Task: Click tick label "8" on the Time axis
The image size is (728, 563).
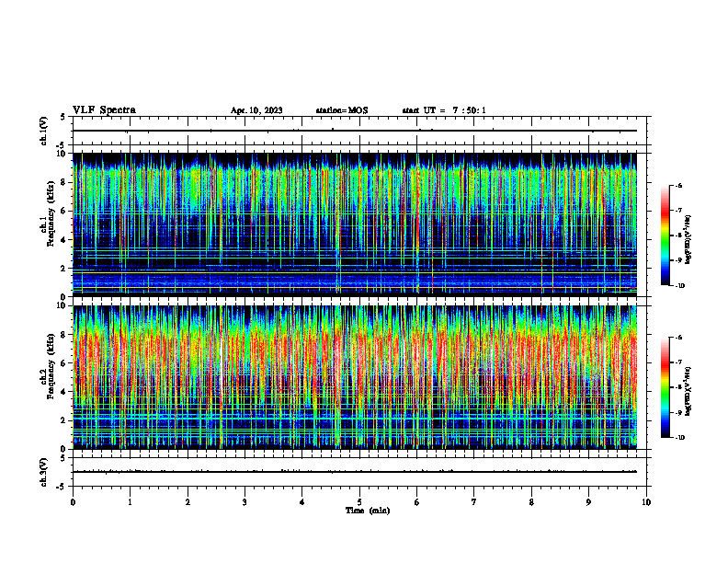Action: [x=531, y=502]
